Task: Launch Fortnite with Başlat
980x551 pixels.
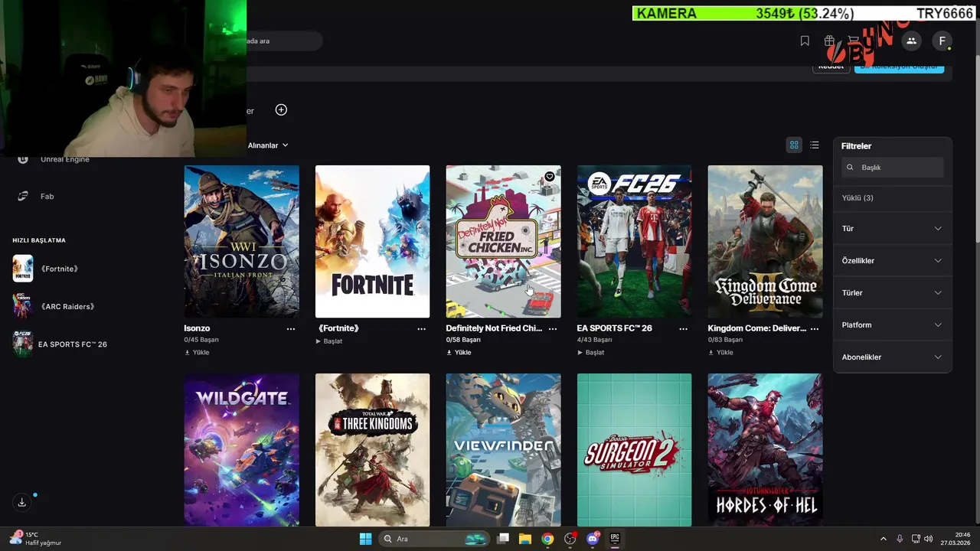Action: pos(329,341)
